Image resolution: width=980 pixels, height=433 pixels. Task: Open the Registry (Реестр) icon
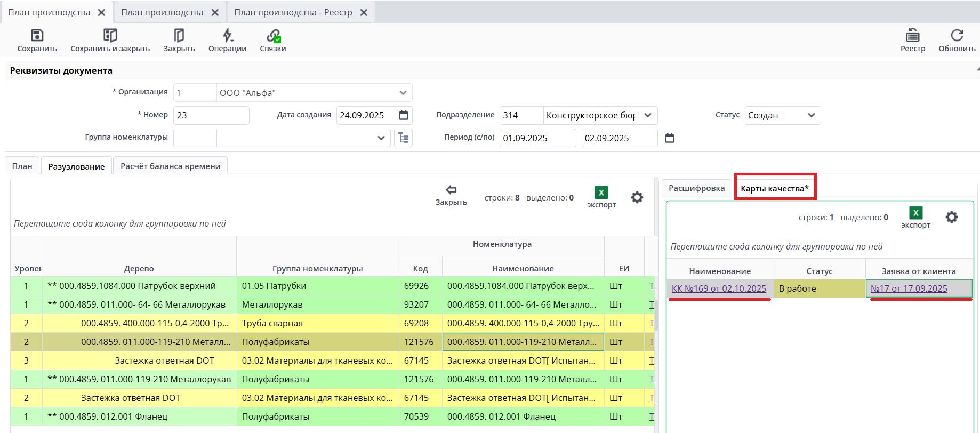click(912, 36)
